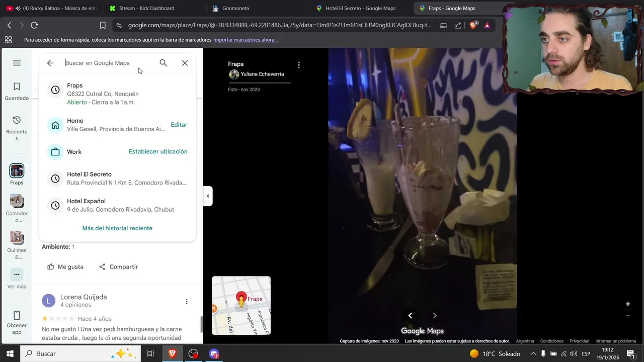Expand the hidden system tray icons chevron

coord(533,353)
